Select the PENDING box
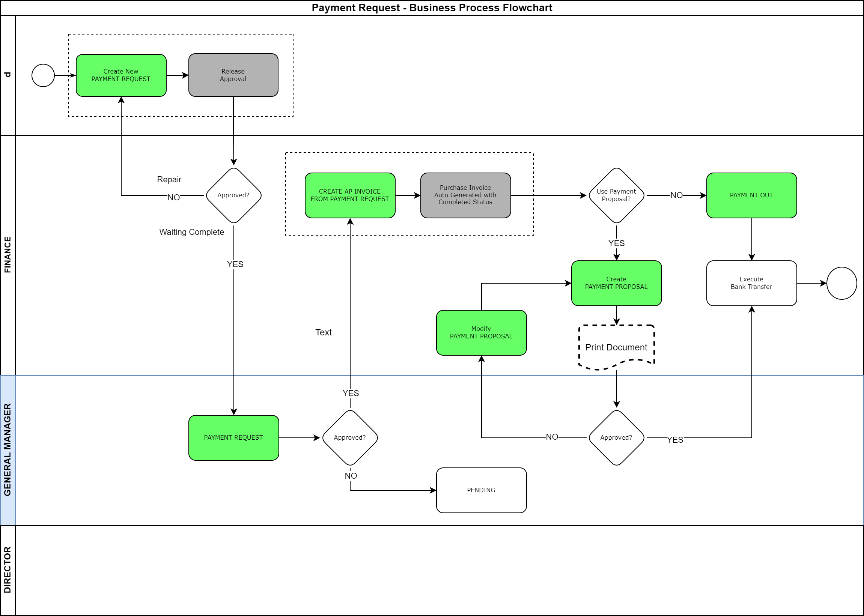Screen dimensions: 864x616 [x=481, y=490]
